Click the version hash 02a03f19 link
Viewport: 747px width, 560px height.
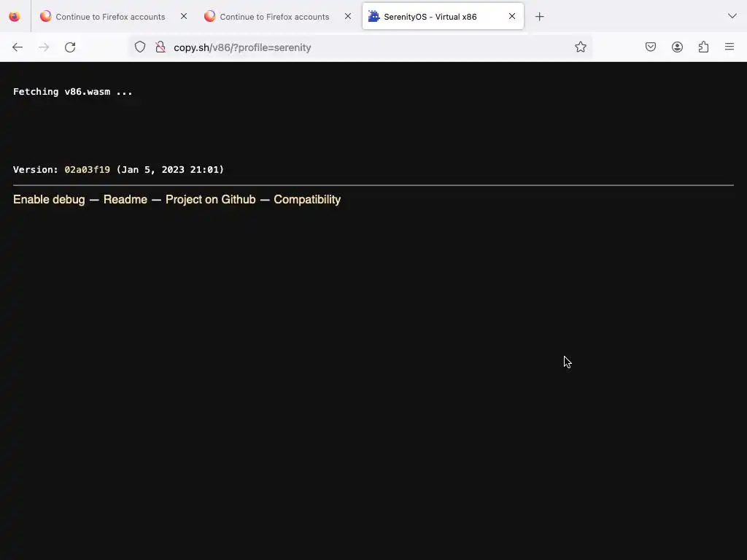pos(88,169)
